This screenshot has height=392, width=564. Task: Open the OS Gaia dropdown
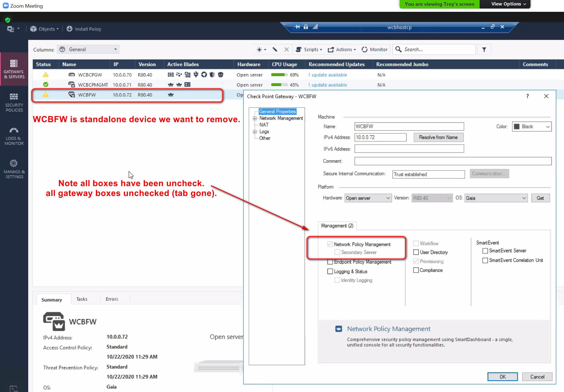pyautogui.click(x=496, y=198)
